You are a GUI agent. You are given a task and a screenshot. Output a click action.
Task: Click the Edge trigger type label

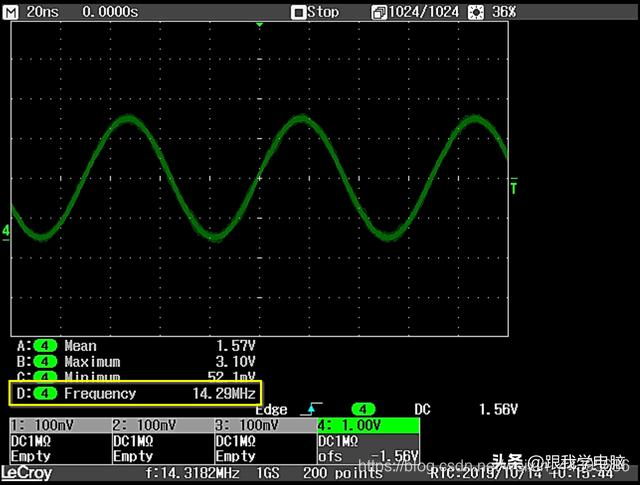click(x=271, y=410)
